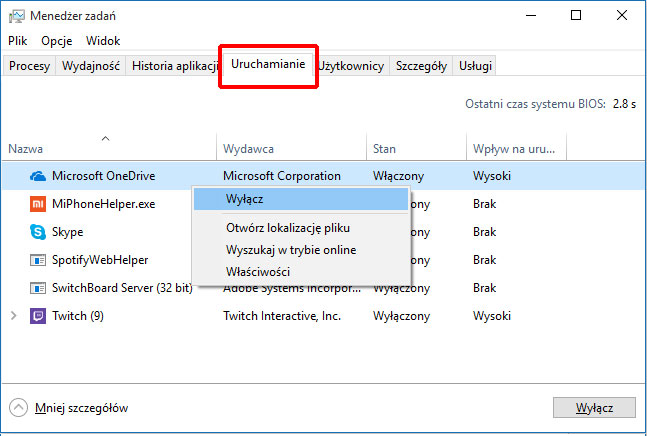
Task: Open the Opcje menu
Action: click(57, 41)
